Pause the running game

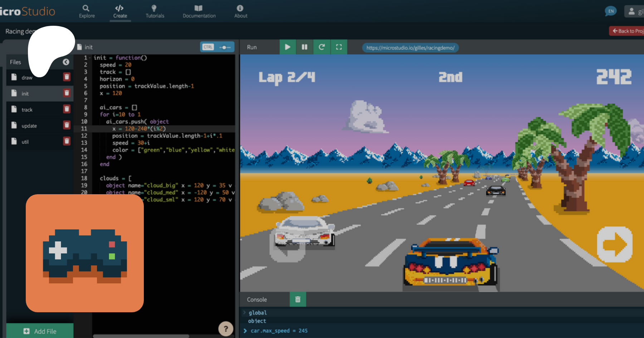click(x=304, y=47)
